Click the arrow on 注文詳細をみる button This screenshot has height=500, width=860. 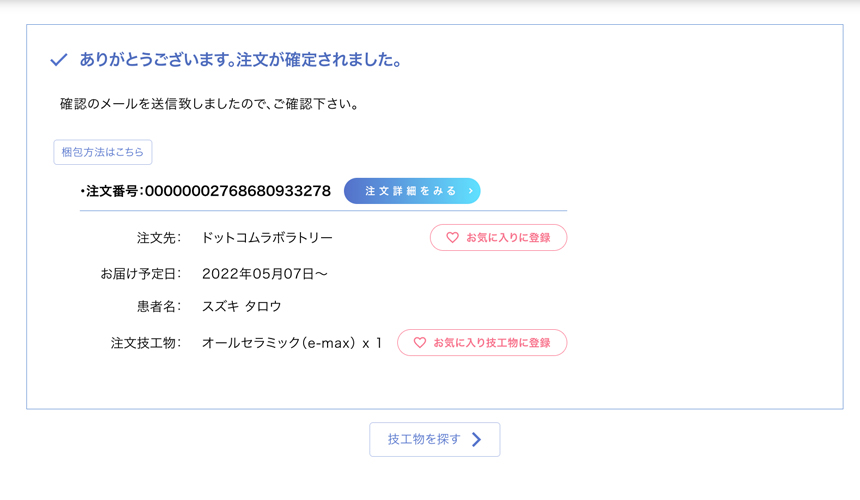[x=471, y=191]
